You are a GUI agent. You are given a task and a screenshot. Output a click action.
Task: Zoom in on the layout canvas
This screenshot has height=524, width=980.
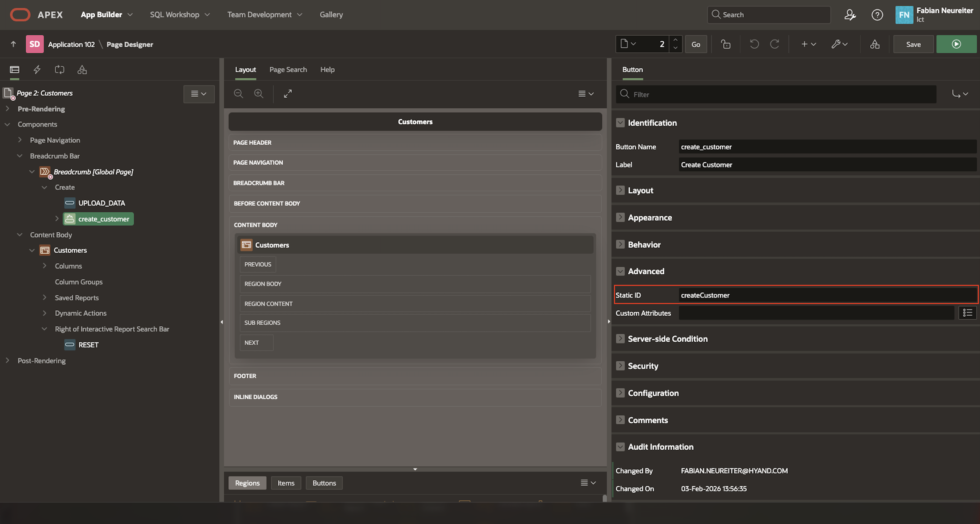pos(259,93)
